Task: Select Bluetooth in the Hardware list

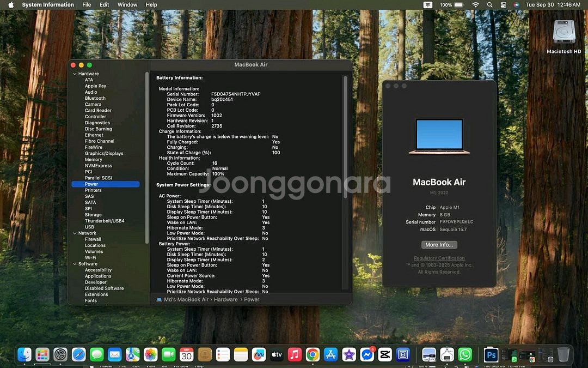Action: (95, 99)
